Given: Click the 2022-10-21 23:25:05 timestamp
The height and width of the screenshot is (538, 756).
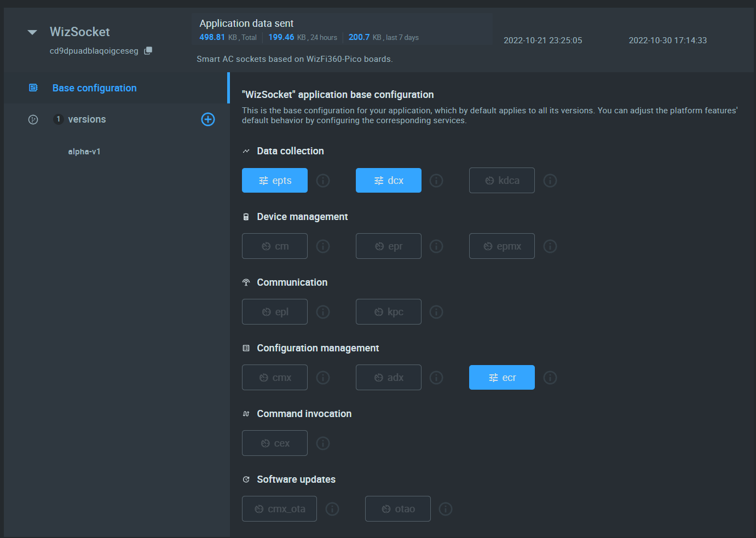Looking at the screenshot, I should click(543, 41).
